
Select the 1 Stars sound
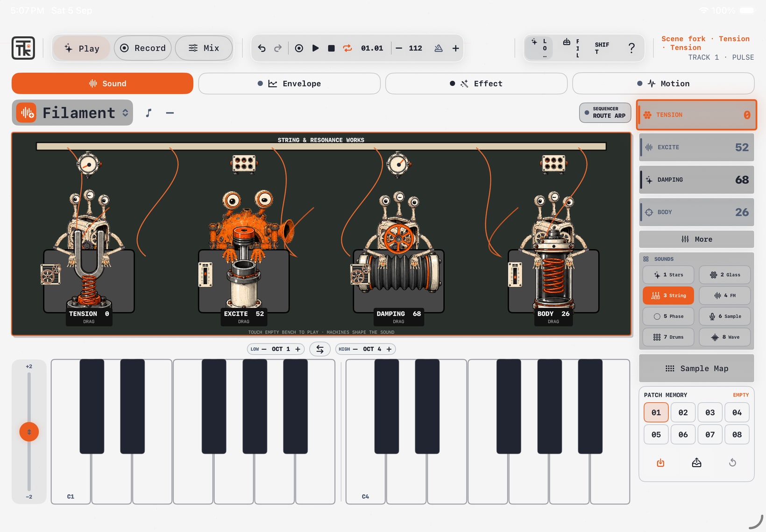pos(668,275)
